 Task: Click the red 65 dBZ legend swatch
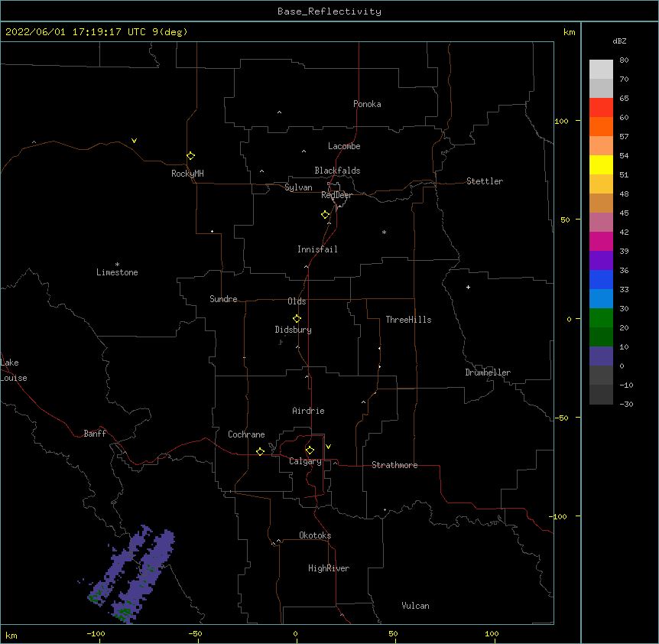point(601,108)
